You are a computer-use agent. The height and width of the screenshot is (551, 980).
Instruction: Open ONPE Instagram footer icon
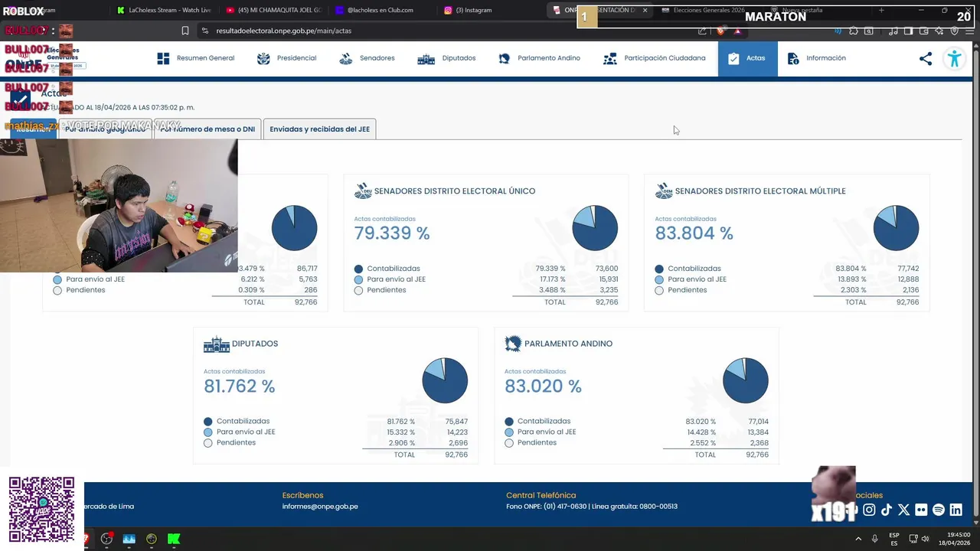869,510
